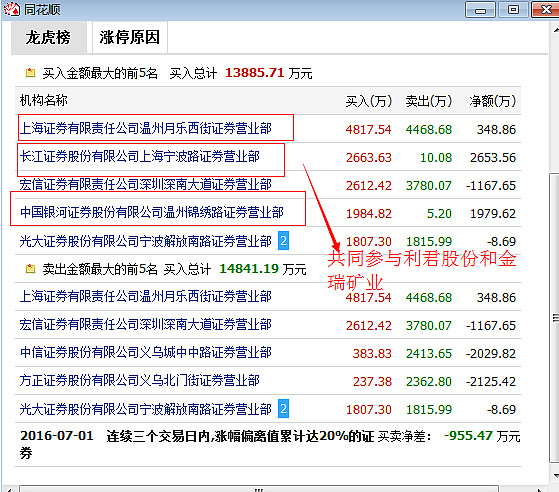Click the date 2016-07-01
This screenshot has height=492, width=559.
(57, 435)
